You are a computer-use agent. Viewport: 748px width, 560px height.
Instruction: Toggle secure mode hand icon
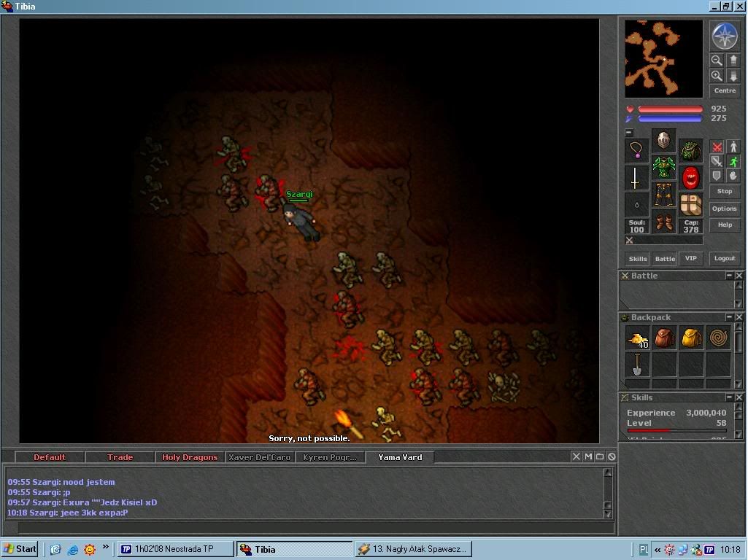pyautogui.click(x=733, y=176)
